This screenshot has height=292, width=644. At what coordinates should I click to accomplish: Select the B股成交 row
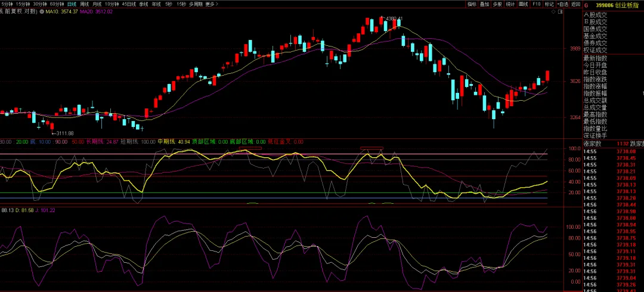(x=595, y=22)
